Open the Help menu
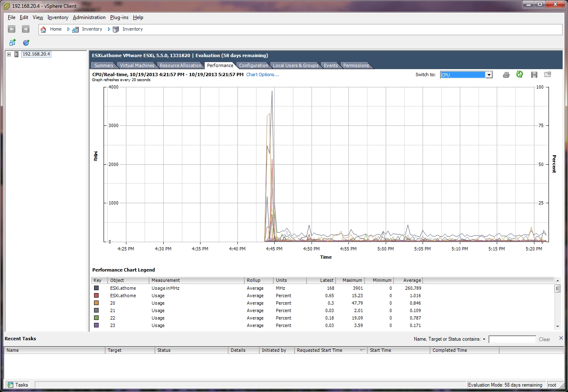This screenshot has height=392, width=568. (138, 17)
